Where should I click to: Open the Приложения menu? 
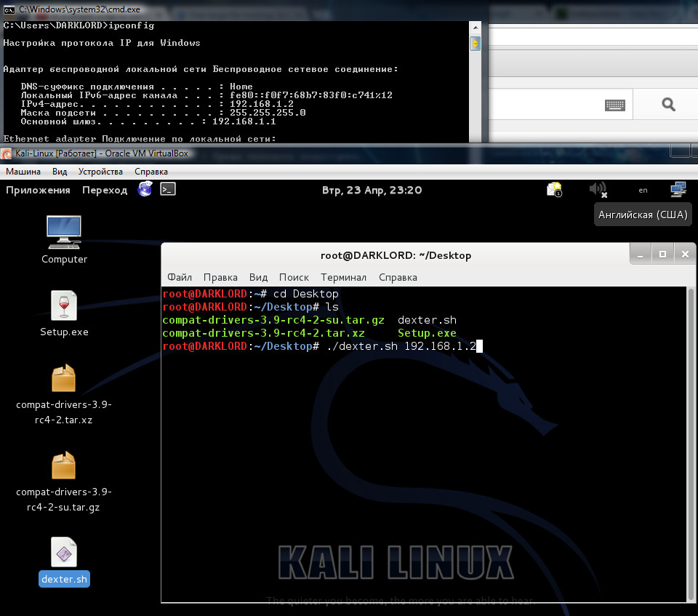click(38, 191)
